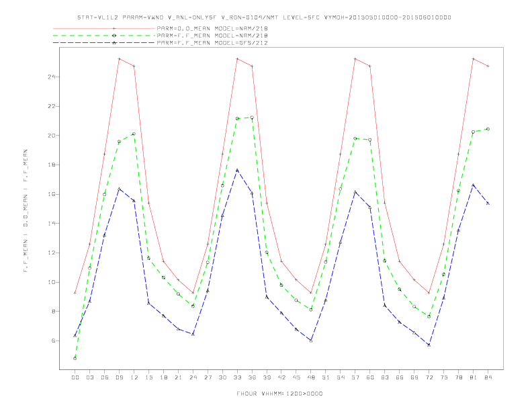
Task: Click x-axis tick label 66
Action: coord(400,377)
